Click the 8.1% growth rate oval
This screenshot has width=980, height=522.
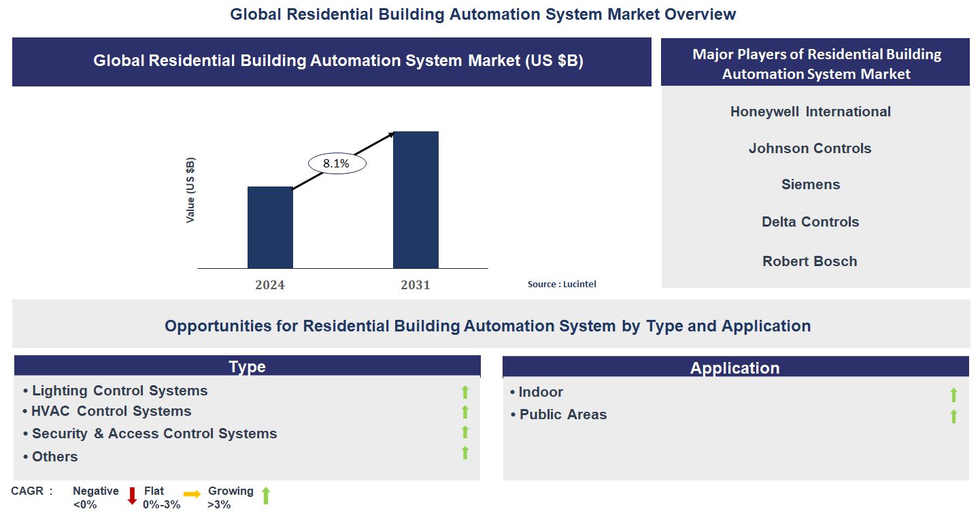coord(337,163)
